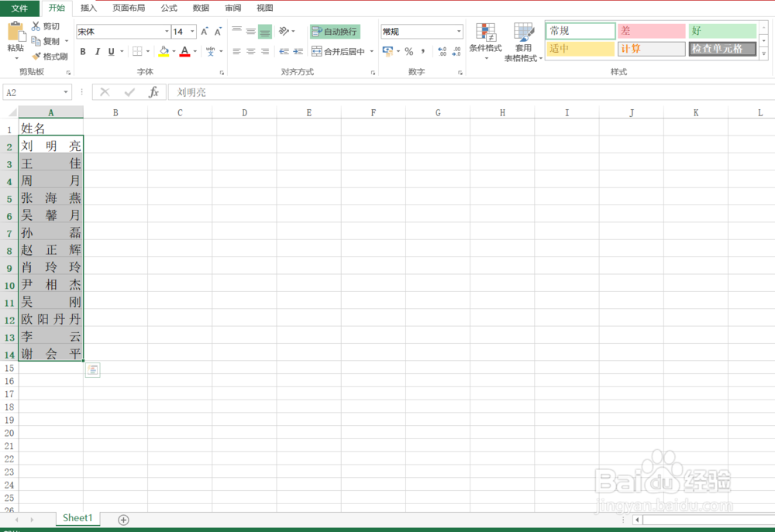Open the number format dropdown (常规)
Screen dimensions: 775x532
459,32
